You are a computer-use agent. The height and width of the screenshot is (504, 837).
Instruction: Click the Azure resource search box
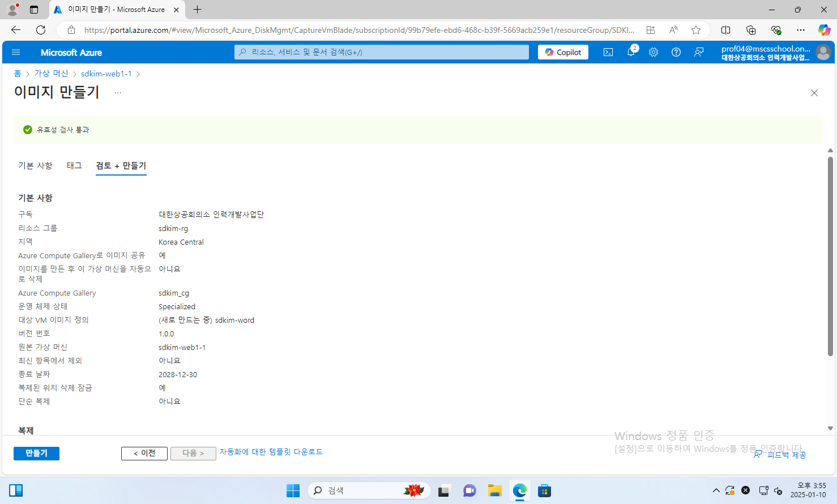[x=382, y=52]
